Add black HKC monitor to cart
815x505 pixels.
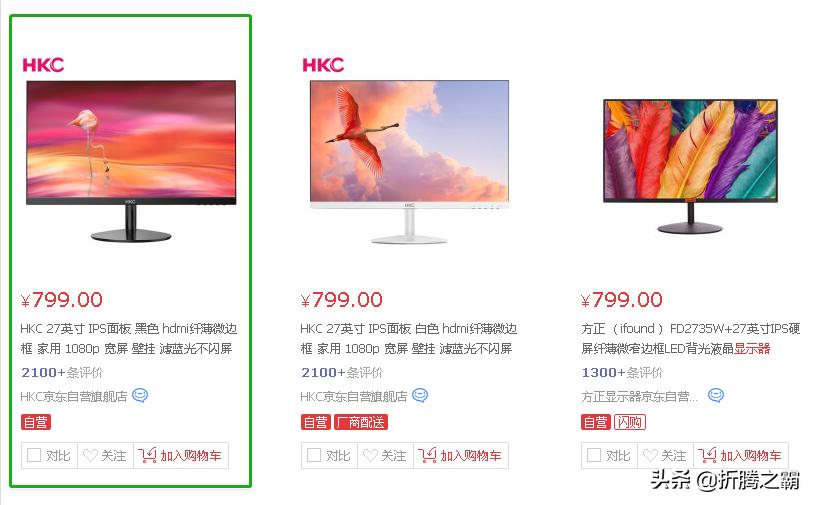coord(181,456)
